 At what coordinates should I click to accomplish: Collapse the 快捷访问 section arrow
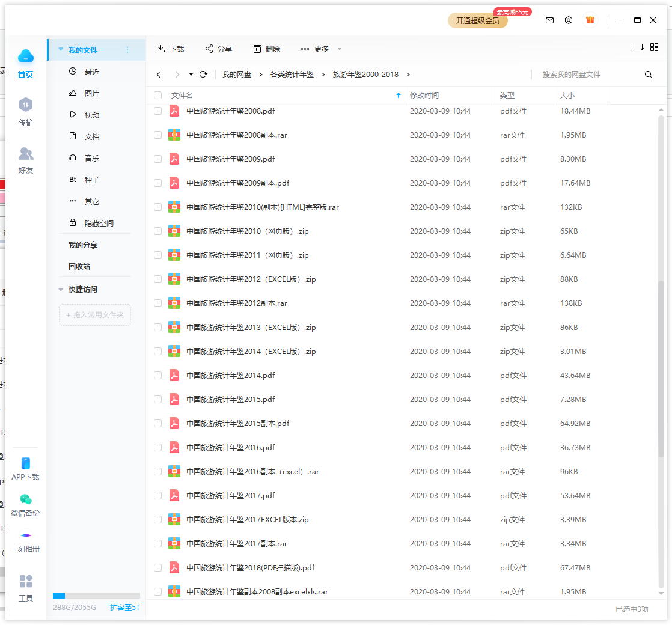point(61,290)
